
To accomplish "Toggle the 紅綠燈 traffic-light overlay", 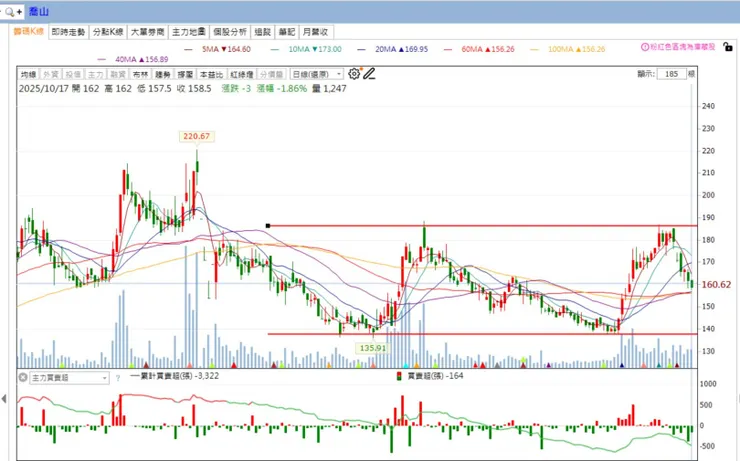I will 242,75.
